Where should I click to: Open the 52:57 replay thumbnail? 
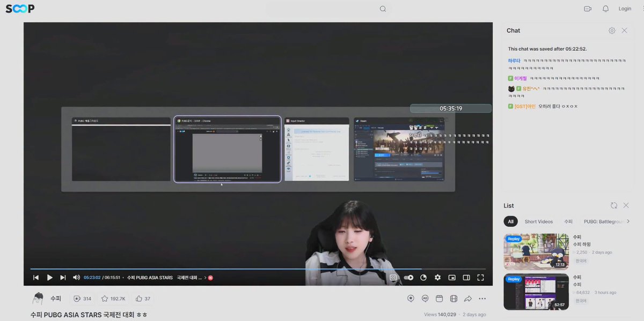tap(536, 292)
